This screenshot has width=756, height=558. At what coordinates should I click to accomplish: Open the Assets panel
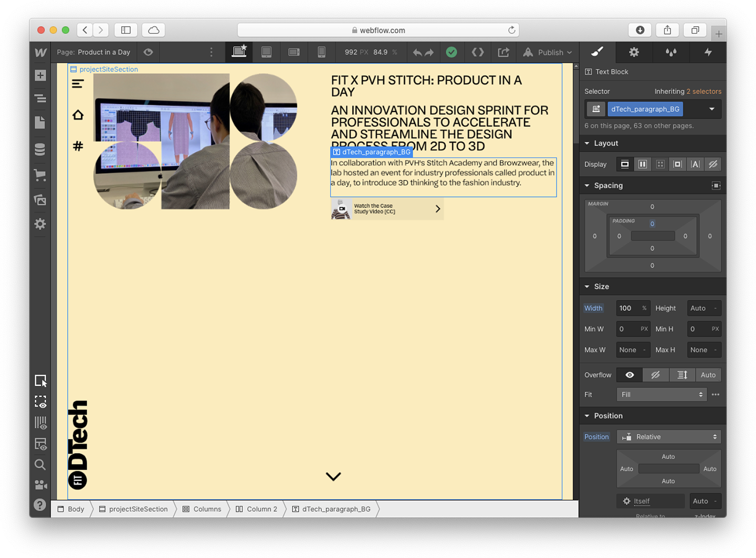click(40, 199)
